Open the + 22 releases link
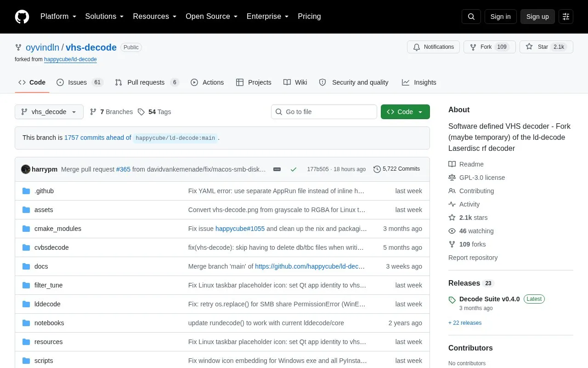588x368 pixels. click(465, 323)
